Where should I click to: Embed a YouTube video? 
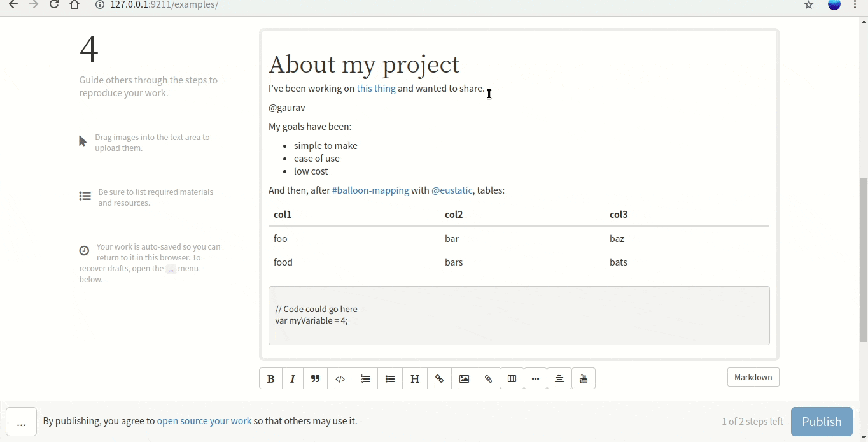tap(584, 379)
